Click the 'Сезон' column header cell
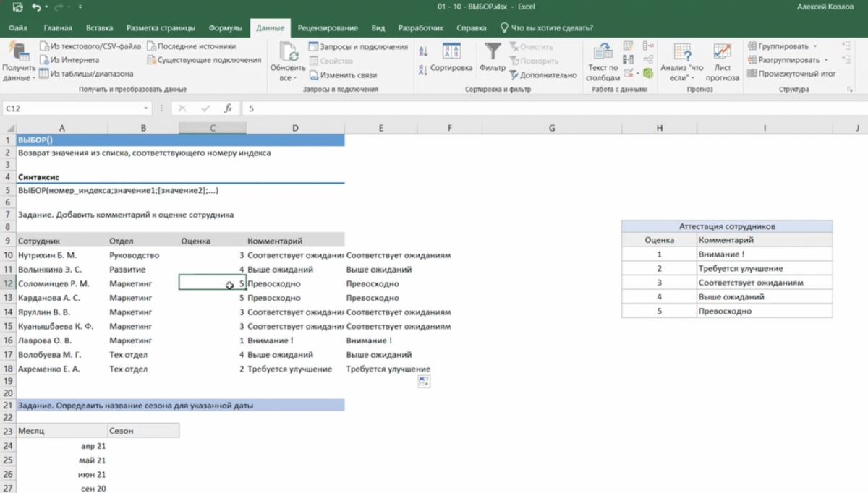This screenshot has height=493, width=868. click(x=143, y=431)
